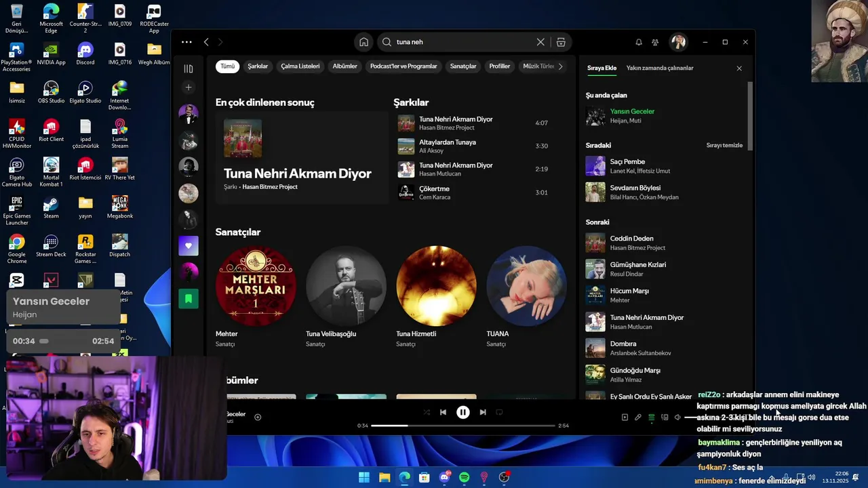Image resolution: width=868 pixels, height=488 pixels.
Task: Open File Explorer on the taskbar
Action: (x=384, y=477)
